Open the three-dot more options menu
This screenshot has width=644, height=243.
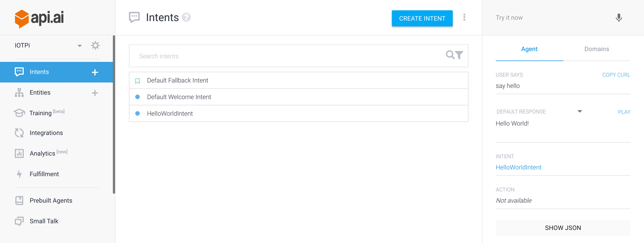(464, 17)
